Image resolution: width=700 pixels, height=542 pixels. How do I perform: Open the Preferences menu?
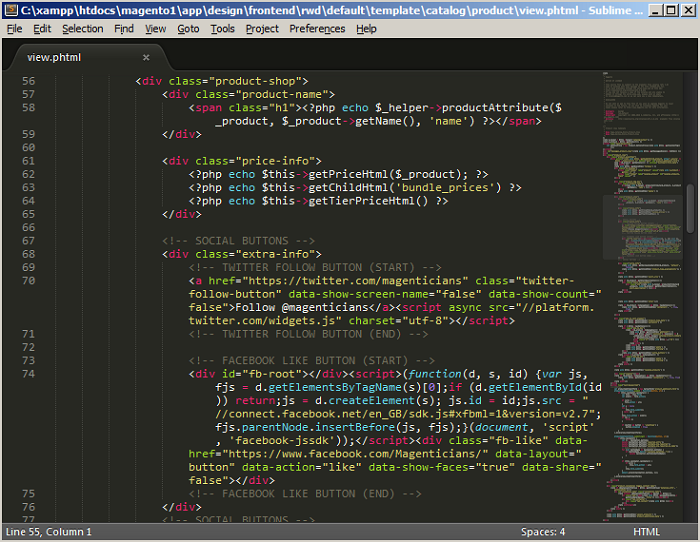tap(317, 29)
